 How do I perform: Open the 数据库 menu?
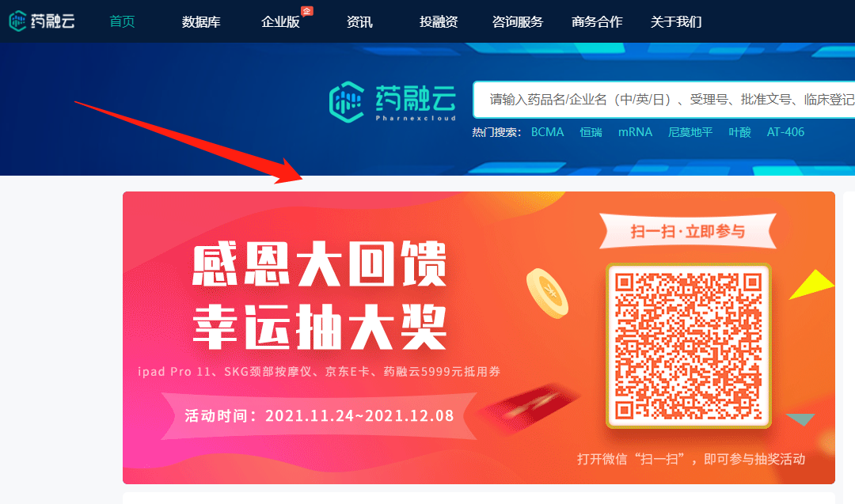201,22
